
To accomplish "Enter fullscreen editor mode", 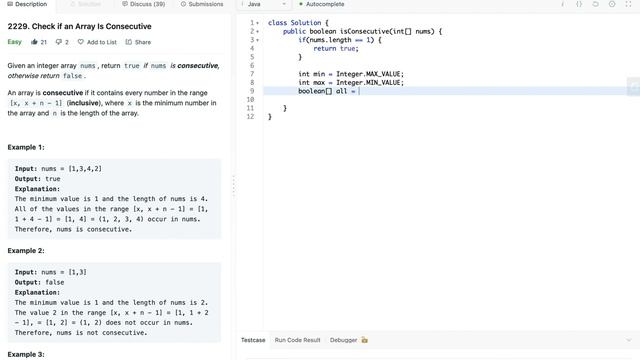I will tap(628, 4).
